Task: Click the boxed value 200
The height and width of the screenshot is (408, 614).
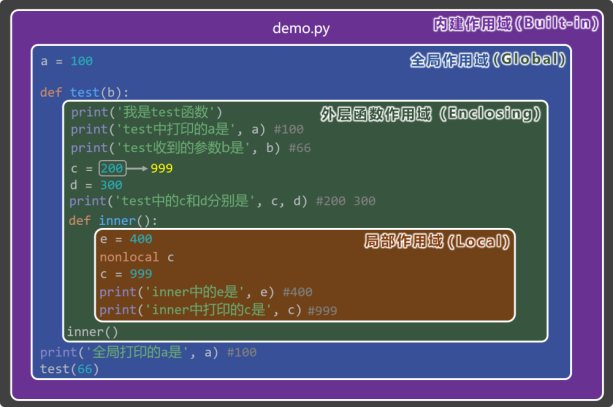Action: tap(112, 168)
